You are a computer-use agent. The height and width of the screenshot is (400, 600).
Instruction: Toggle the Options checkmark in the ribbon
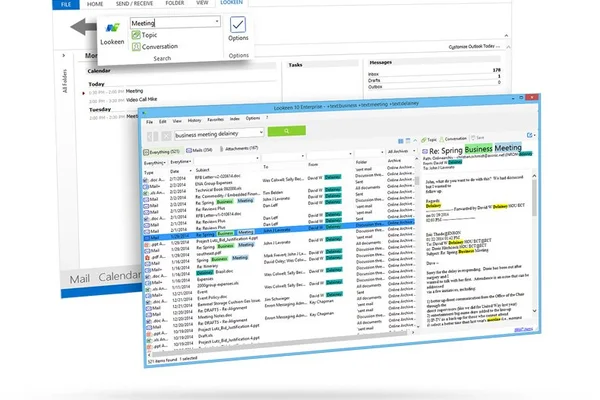pos(238,25)
